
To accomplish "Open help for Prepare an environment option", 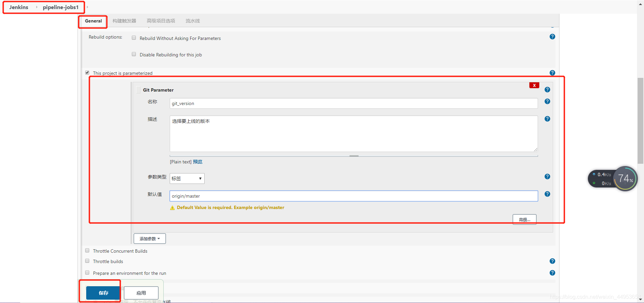I will click(x=552, y=273).
